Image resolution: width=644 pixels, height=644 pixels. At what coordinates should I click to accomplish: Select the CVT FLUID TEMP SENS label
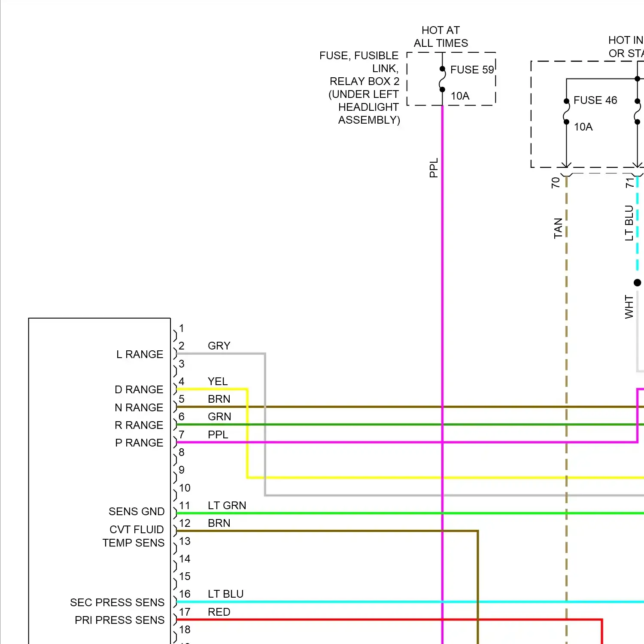tap(134, 536)
